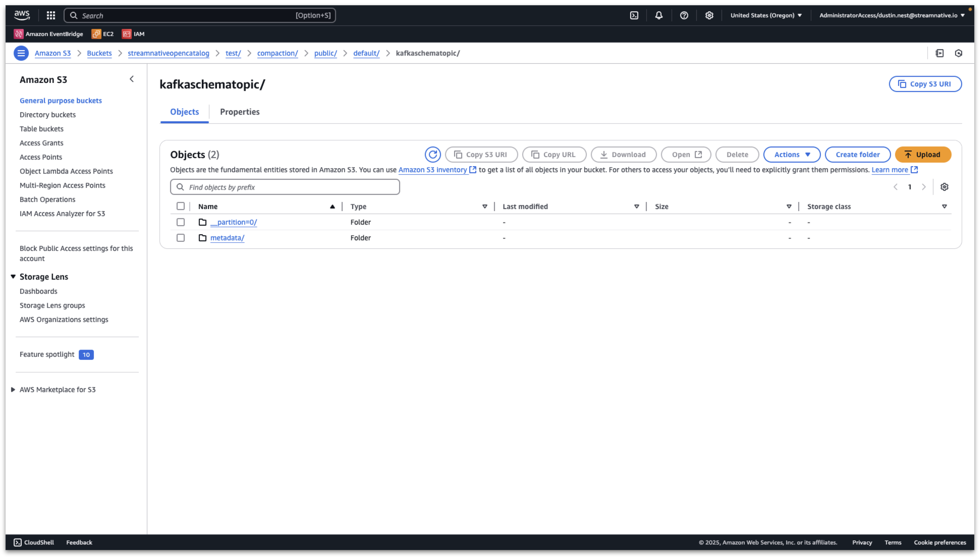The height and width of the screenshot is (558, 980).
Task: Open the objects table preferences gear
Action: coord(944,187)
